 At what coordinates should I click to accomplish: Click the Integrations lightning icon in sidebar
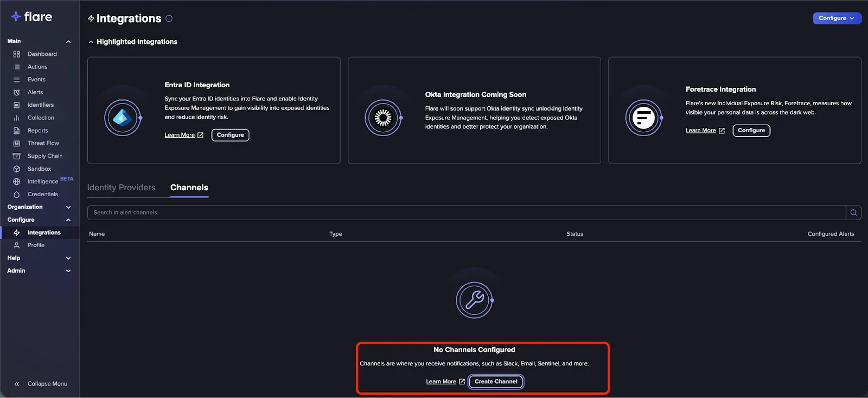pos(17,233)
